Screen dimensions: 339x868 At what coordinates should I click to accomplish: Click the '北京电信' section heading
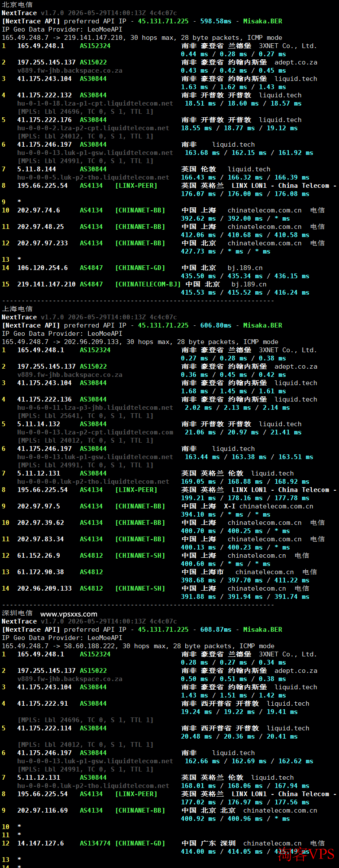point(17,5)
